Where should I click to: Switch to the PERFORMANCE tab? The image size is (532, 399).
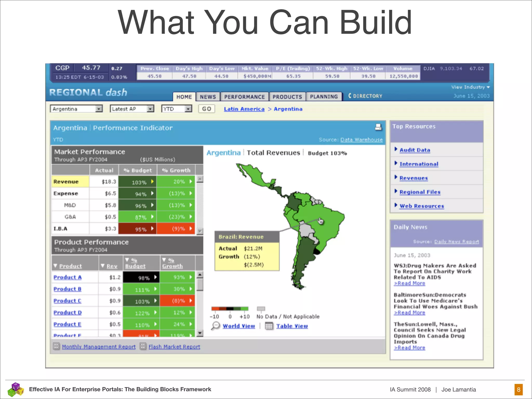[x=244, y=97]
